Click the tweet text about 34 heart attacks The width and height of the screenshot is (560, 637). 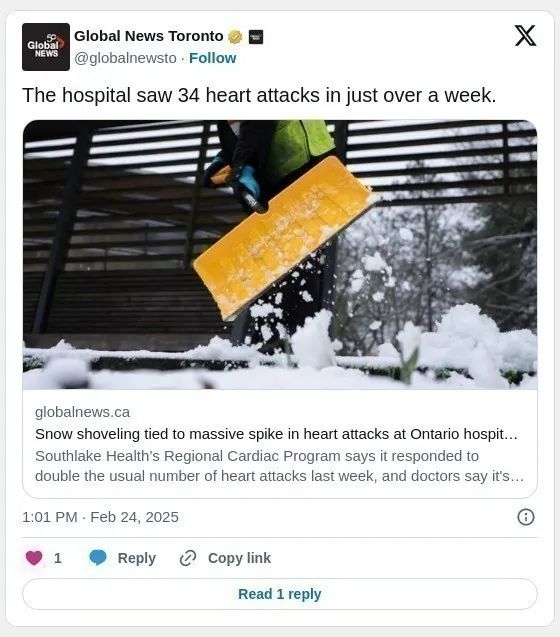click(259, 95)
